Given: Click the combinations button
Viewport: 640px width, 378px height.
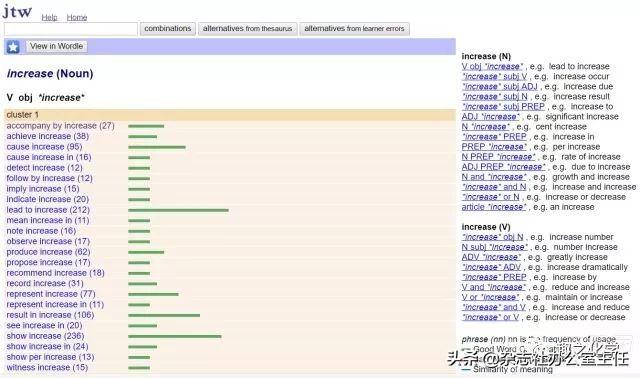Looking at the screenshot, I should point(168,29).
